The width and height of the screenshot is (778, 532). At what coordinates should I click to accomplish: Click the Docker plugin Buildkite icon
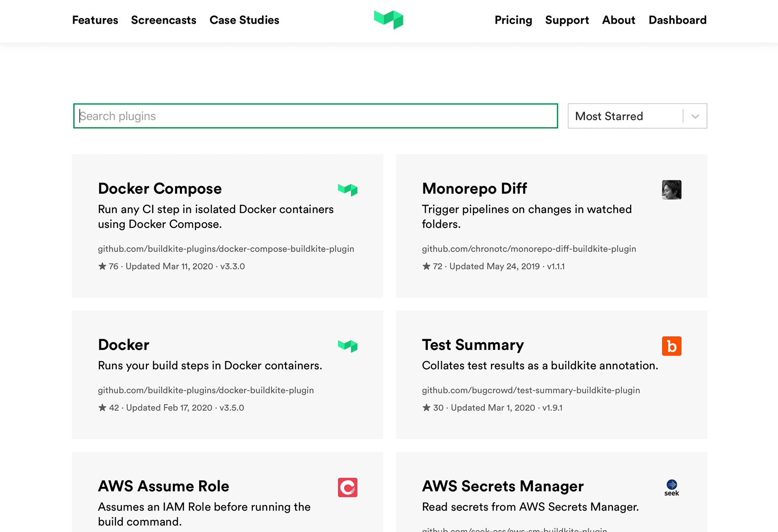coord(348,346)
